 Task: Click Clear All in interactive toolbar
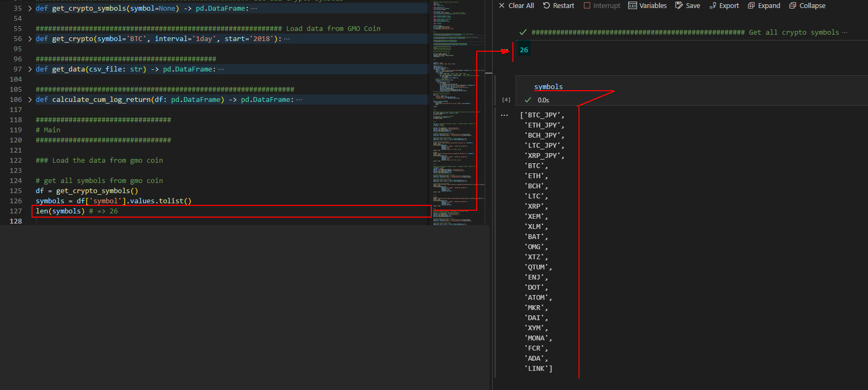pyautogui.click(x=516, y=5)
